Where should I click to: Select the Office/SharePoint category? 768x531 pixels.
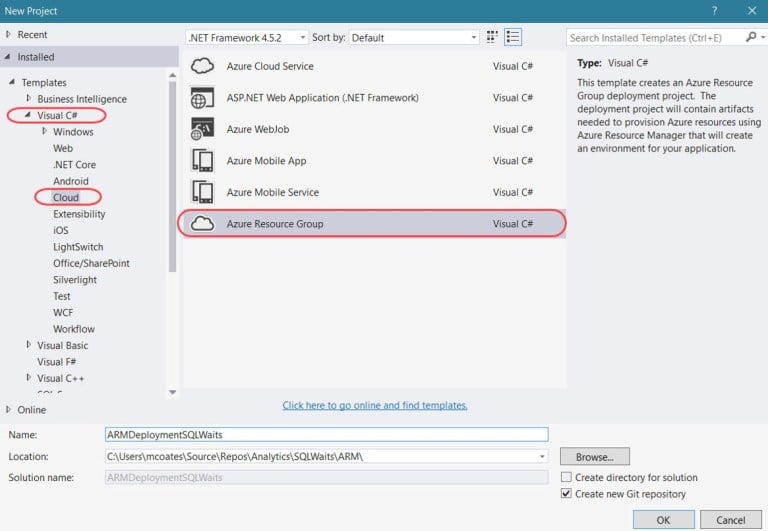point(91,263)
